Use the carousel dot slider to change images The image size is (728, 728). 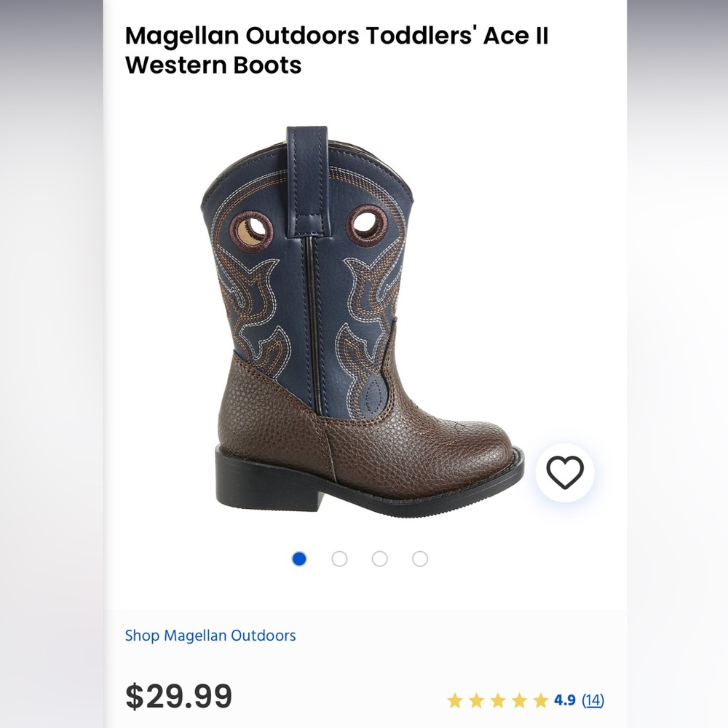click(x=359, y=557)
